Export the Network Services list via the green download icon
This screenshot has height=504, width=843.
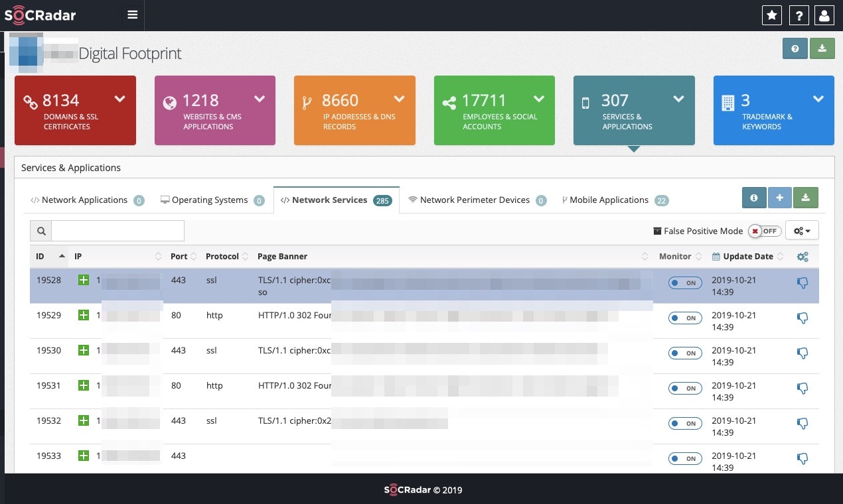pos(806,197)
